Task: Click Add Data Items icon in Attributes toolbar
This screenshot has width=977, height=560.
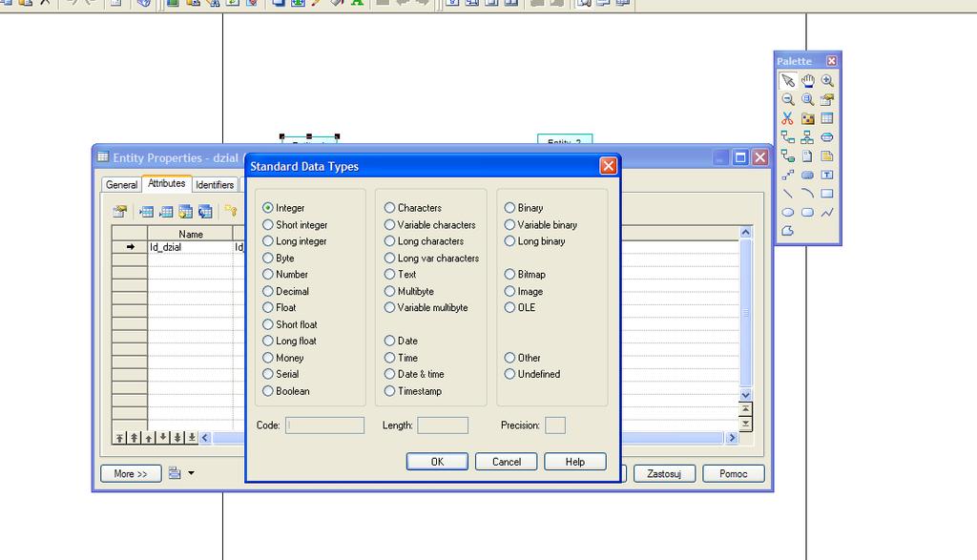Action: click(x=185, y=212)
